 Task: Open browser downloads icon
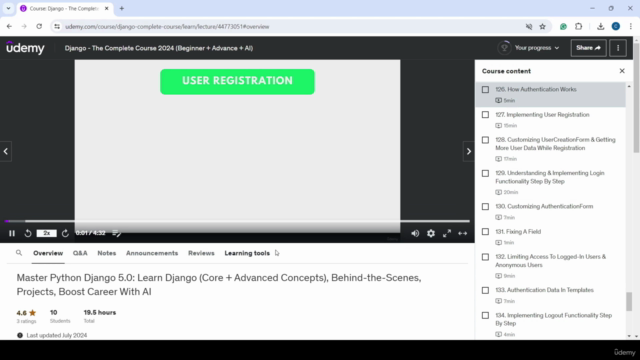pos(600,27)
